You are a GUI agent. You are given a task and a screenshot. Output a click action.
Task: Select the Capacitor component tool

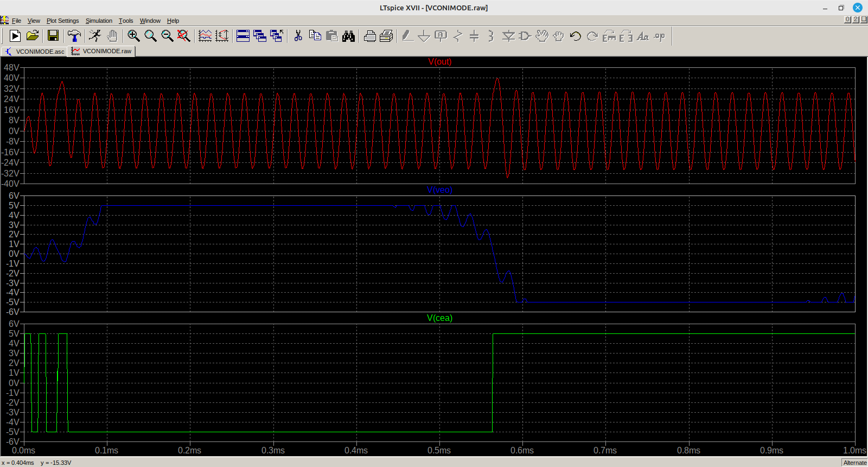(474, 36)
